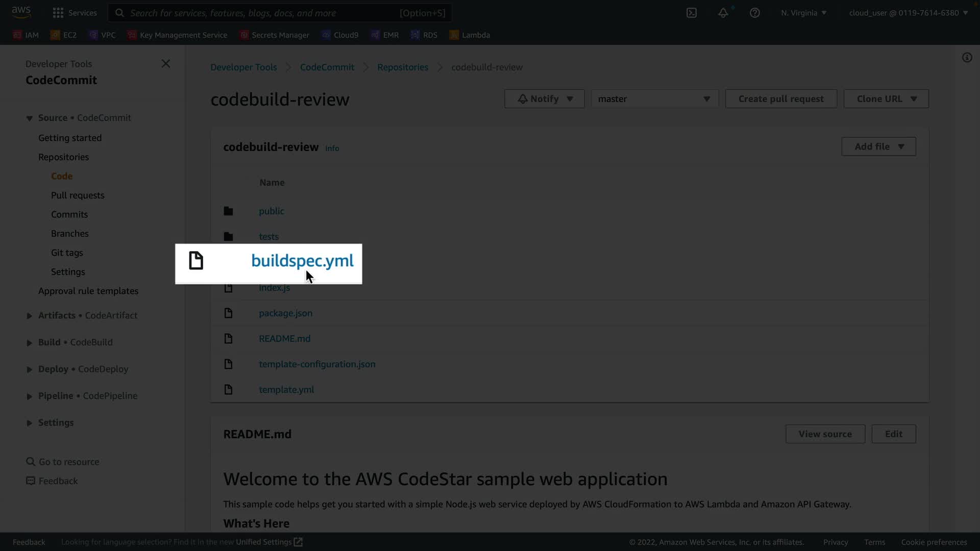
Task: Open the notifications bell icon
Action: point(723,13)
